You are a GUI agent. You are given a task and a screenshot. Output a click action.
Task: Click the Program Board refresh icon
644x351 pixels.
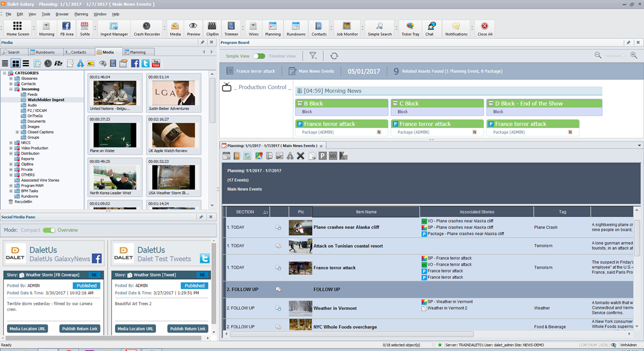click(334, 56)
